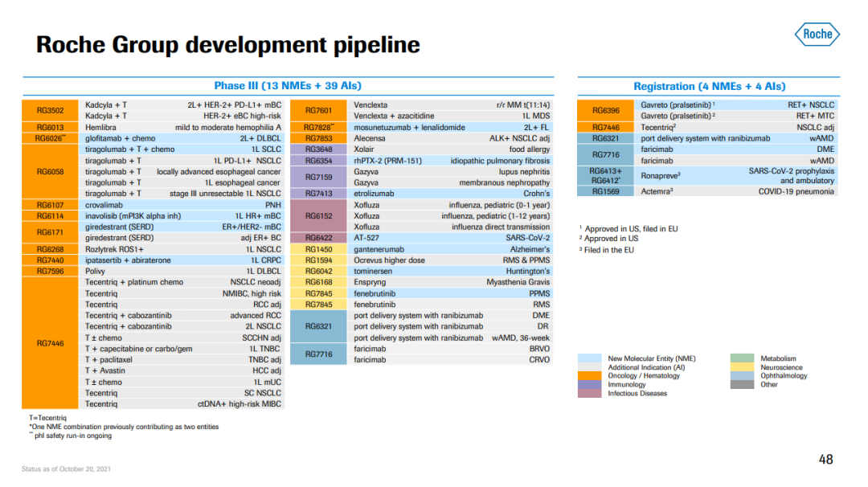Click the gray Other legend swatch
868x487 pixels.
[742, 385]
